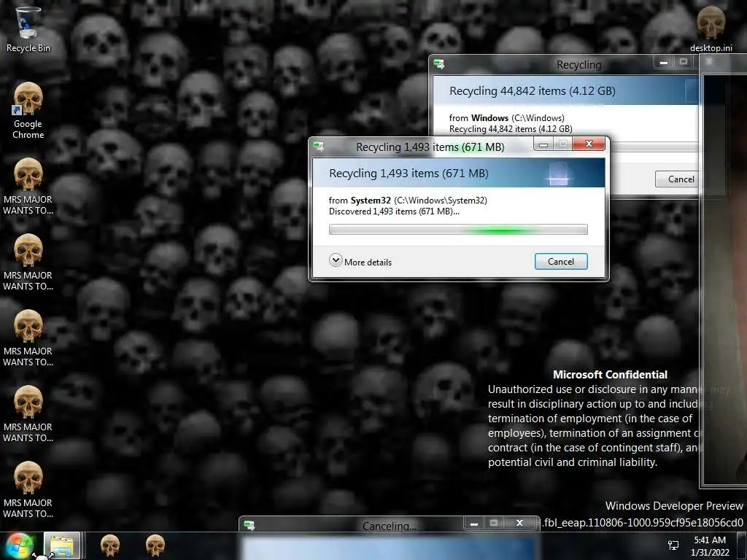Cancel the 44,842 items Windows recycling dialog
Screen dimensions: 747x560
pyautogui.click(x=678, y=179)
